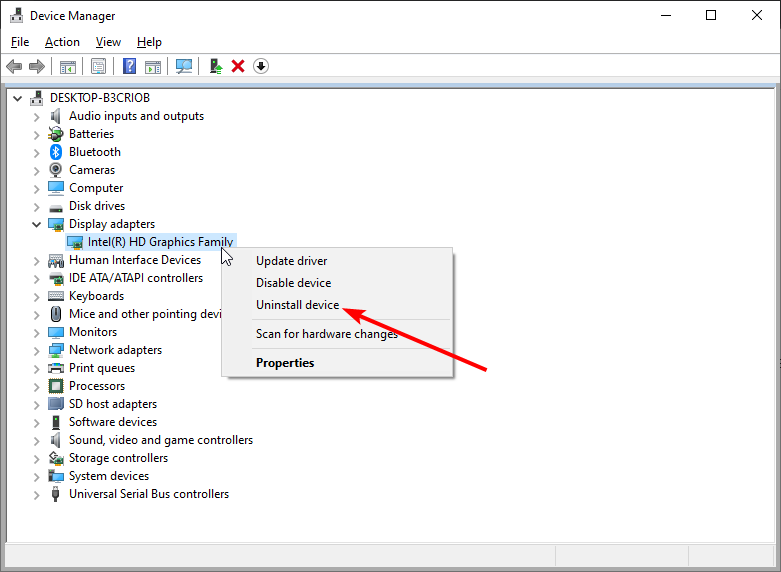Image resolution: width=781 pixels, height=572 pixels.
Task: Select the Processors label
Action: [97, 386]
